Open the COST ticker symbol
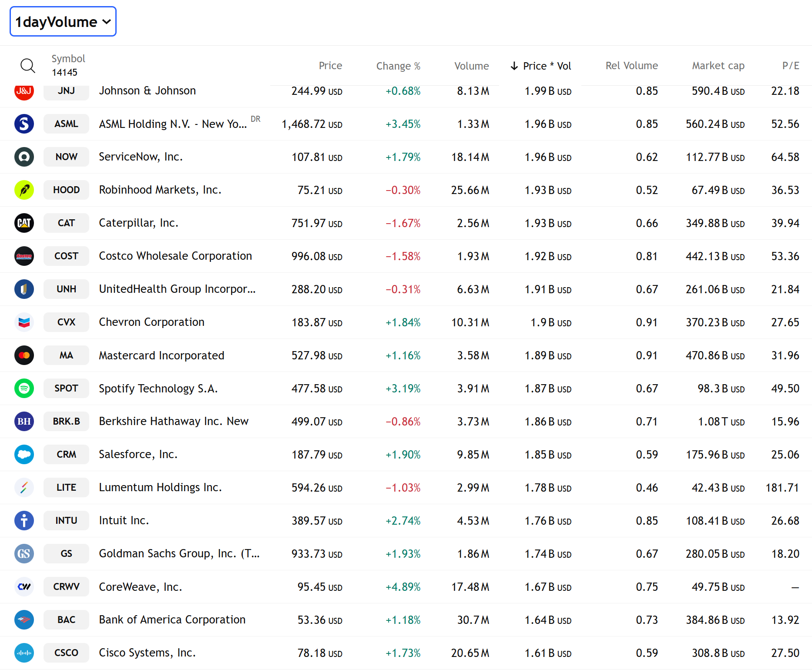 [x=66, y=256]
